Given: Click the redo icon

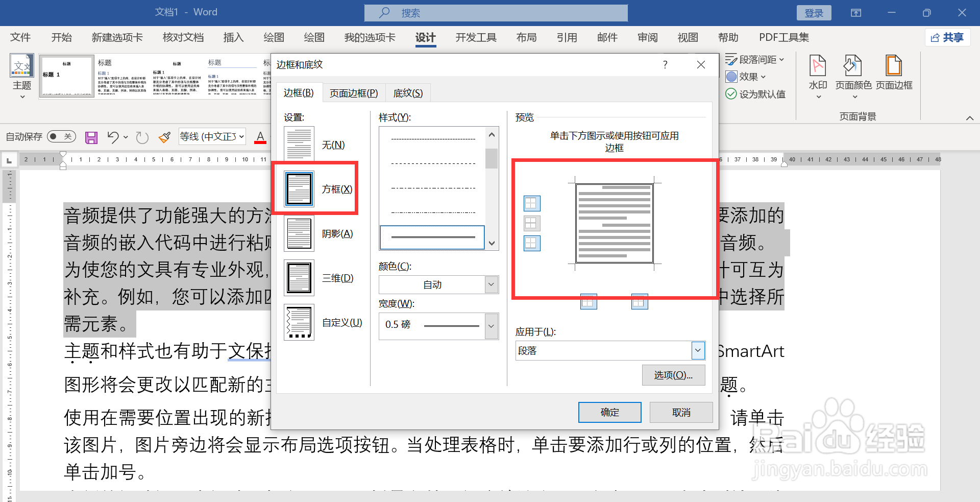Looking at the screenshot, I should click(x=142, y=137).
